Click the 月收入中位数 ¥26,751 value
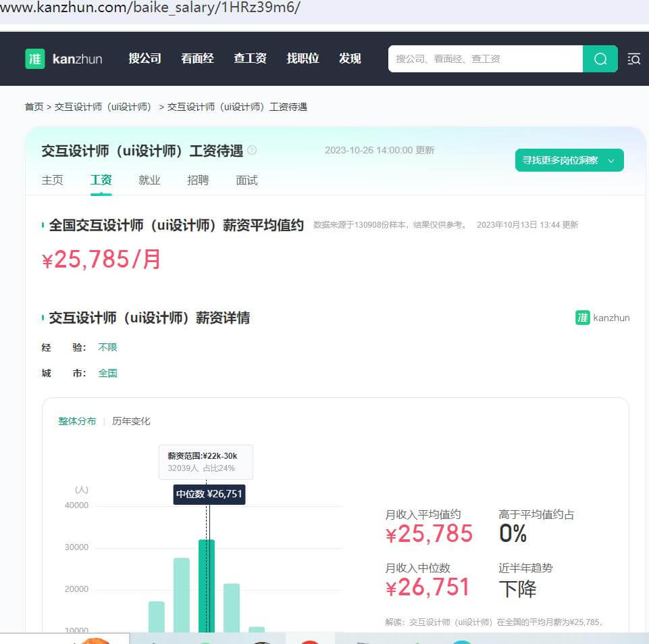 click(x=427, y=587)
